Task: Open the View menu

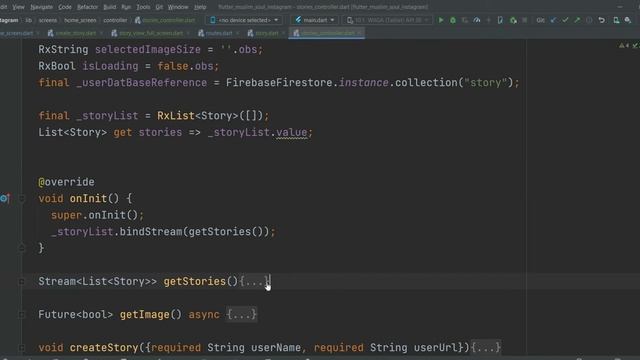Action: (x=18, y=7)
